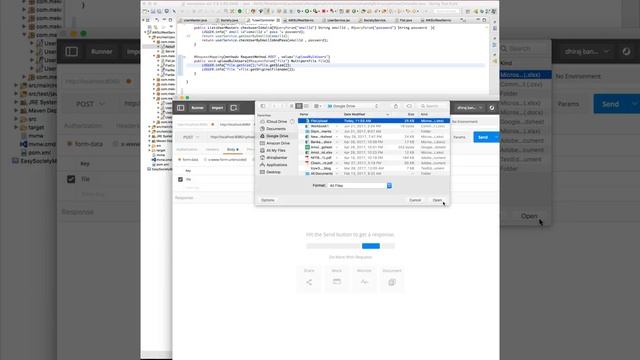Click Postman's new window icon beside Import
This screenshot has height=360, width=640.
[x=234, y=108]
